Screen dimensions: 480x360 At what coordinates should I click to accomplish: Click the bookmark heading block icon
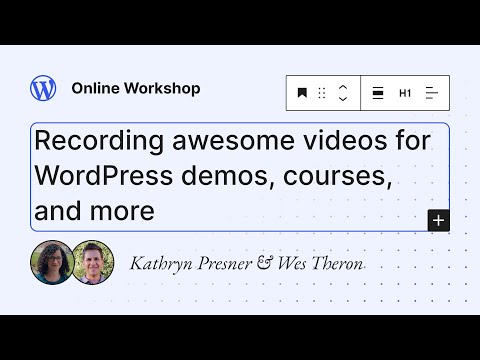tap(302, 93)
